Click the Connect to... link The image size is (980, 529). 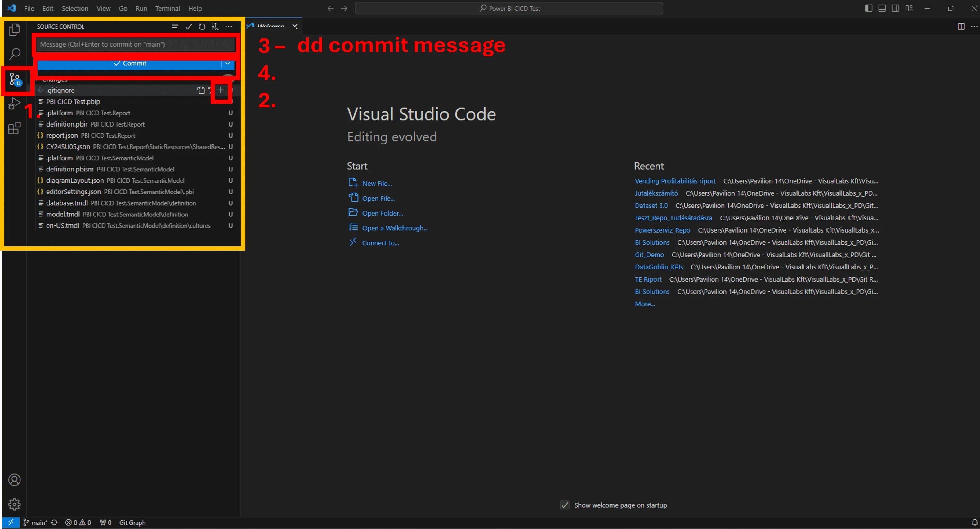(x=380, y=242)
